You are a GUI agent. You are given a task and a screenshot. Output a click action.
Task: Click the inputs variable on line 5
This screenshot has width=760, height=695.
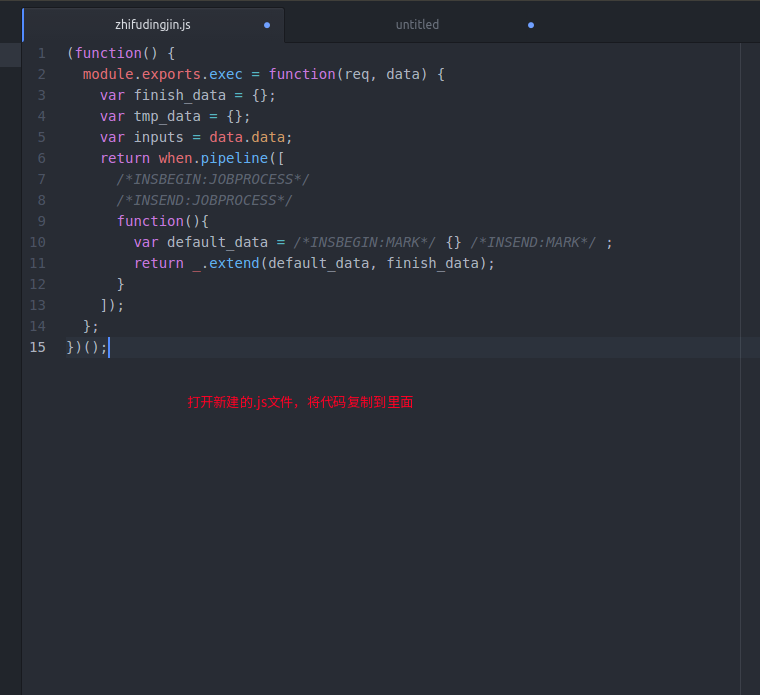coord(158,137)
